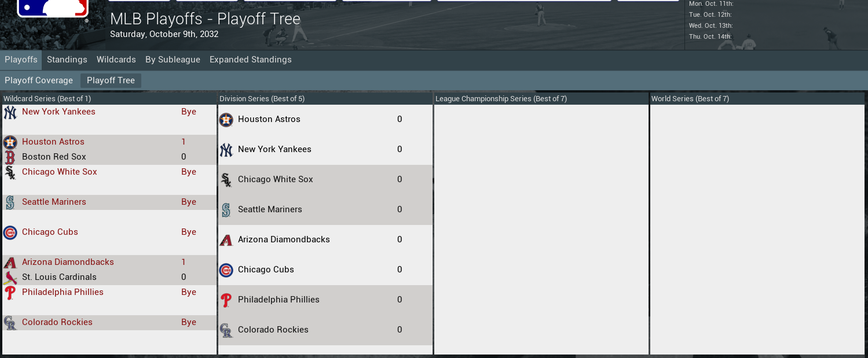
Task: Switch to the Playoff Coverage sub-tab
Action: (39, 80)
